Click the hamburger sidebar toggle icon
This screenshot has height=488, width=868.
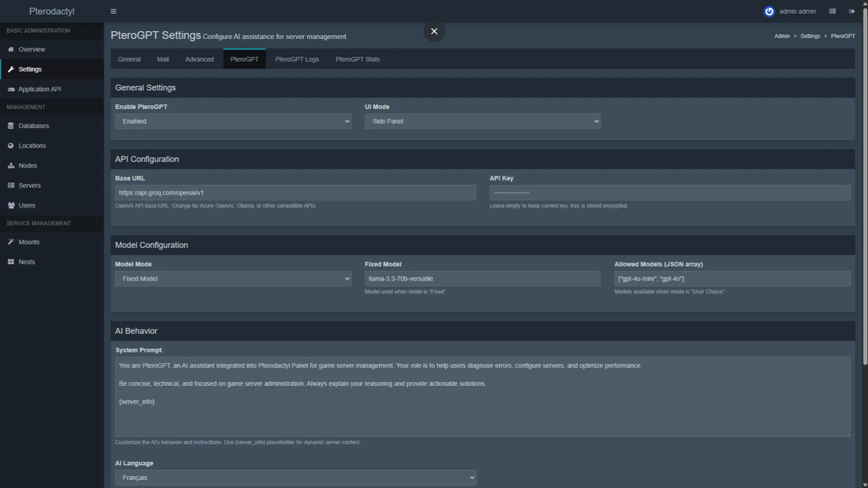coord(113,11)
